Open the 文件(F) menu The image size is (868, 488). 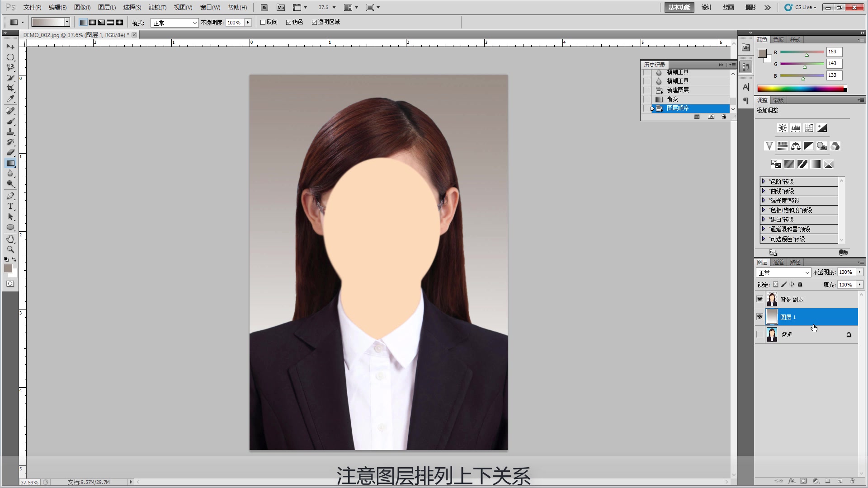coord(32,7)
